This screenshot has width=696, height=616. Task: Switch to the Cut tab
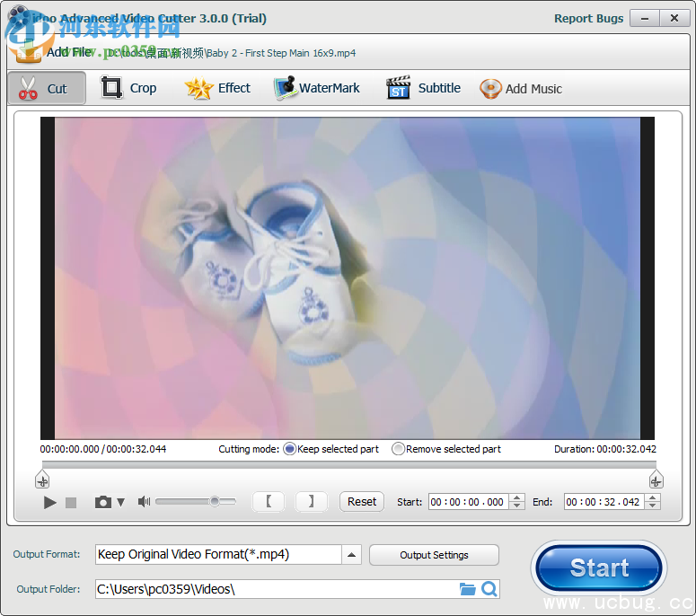tap(47, 88)
